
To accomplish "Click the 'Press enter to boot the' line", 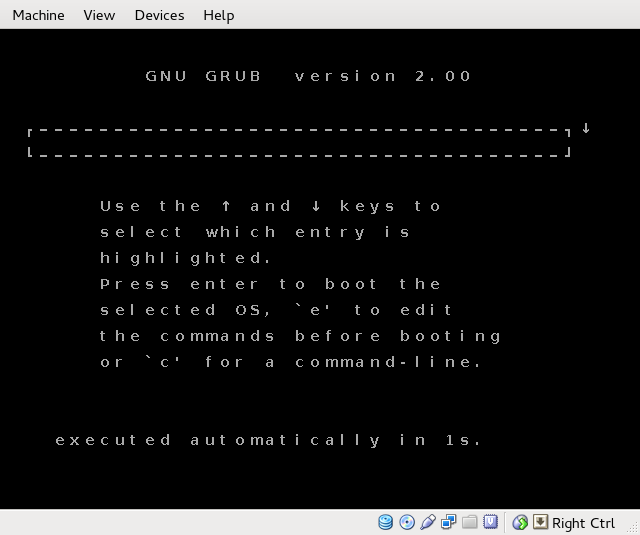I will pyautogui.click(x=270, y=284).
